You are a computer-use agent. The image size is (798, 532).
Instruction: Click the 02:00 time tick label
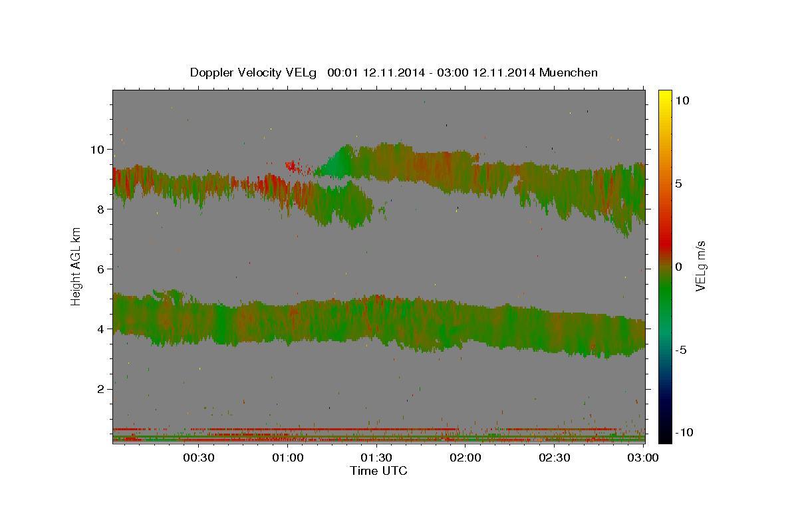click(x=465, y=458)
